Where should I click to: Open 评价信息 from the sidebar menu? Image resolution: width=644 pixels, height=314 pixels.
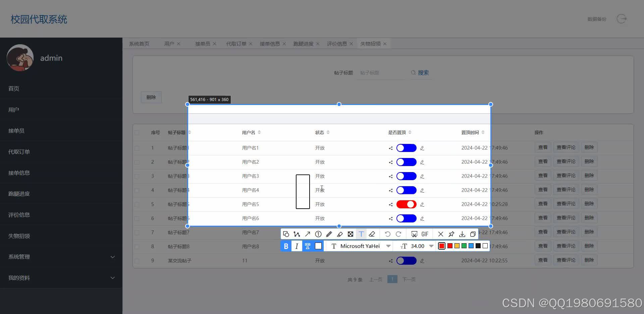click(18, 215)
